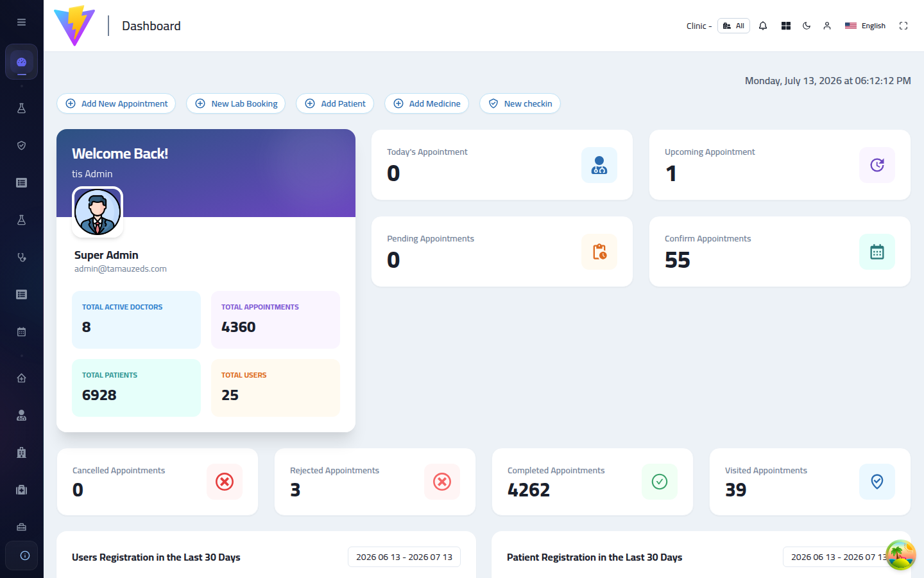
Task: Click Upcoming Appointment refresh-clock icon
Action: (x=877, y=165)
